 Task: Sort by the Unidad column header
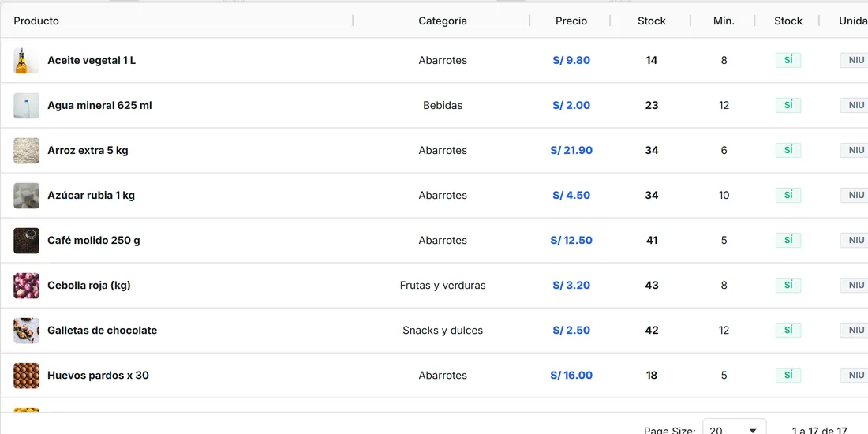(x=853, y=21)
